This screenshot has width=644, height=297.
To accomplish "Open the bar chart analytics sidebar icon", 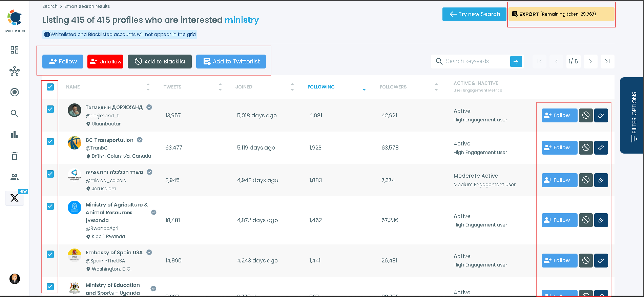I will pyautogui.click(x=15, y=135).
